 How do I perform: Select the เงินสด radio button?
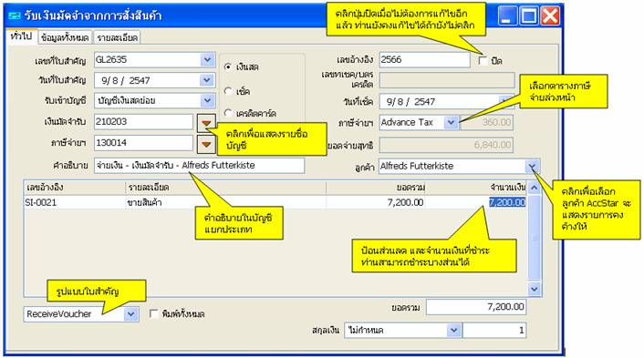tap(228, 66)
